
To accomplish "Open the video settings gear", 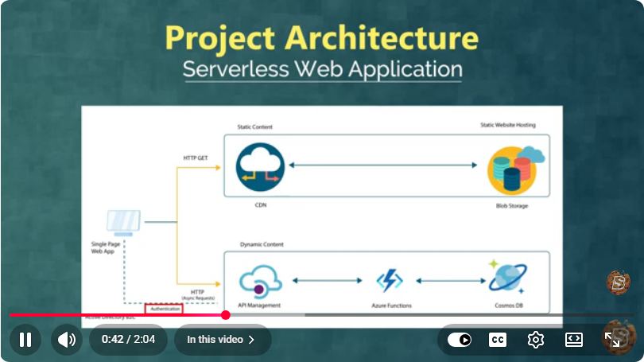I will coord(536,340).
